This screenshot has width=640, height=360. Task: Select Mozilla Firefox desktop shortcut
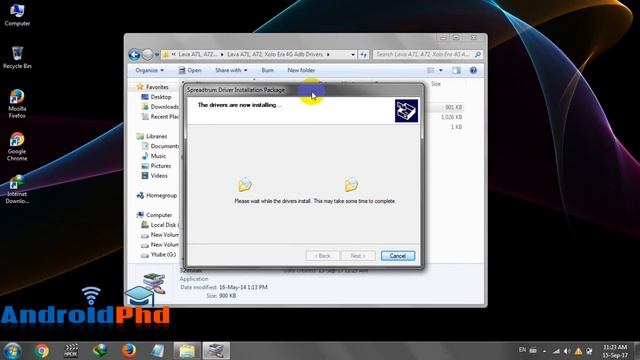[x=17, y=104]
